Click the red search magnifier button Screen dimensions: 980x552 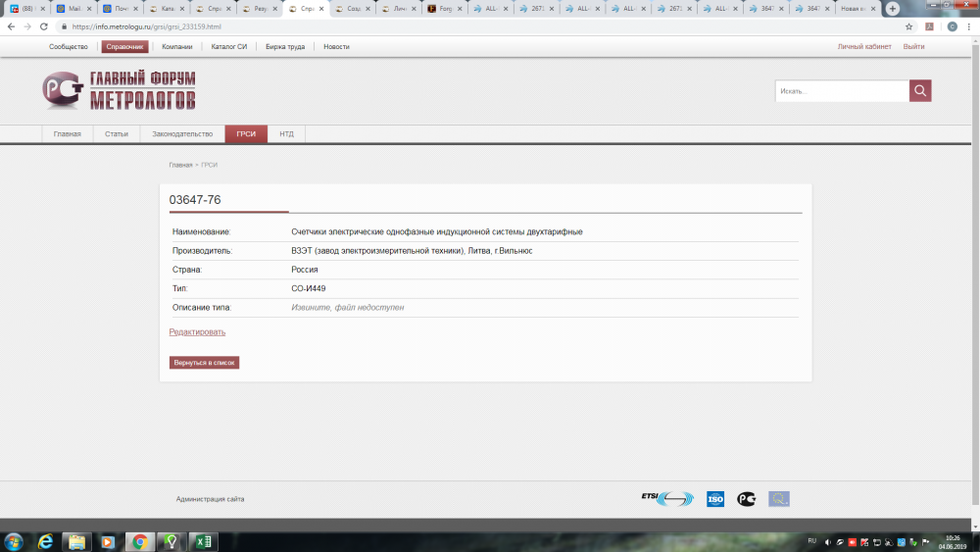[920, 90]
